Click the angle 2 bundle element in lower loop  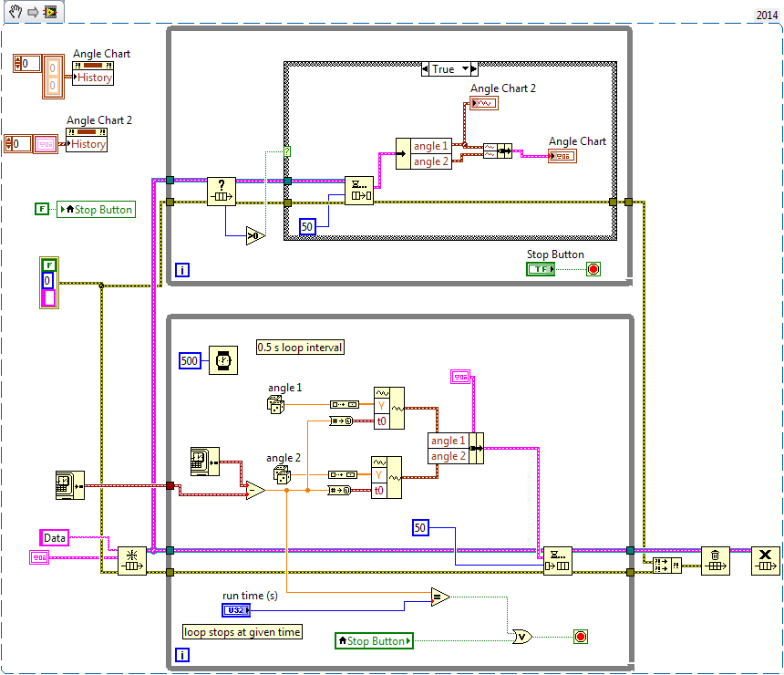click(x=449, y=456)
